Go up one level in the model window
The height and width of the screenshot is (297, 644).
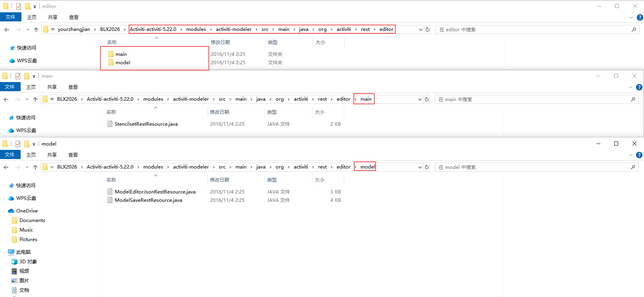tap(35, 167)
